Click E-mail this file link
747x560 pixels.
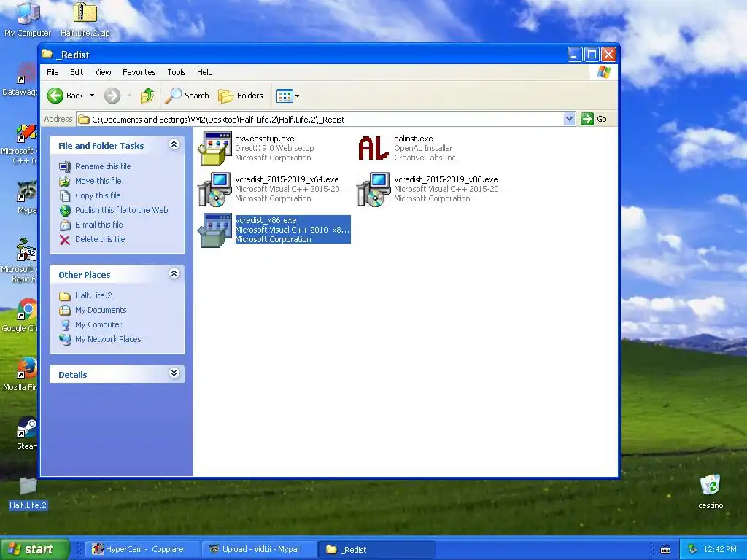[99, 225]
